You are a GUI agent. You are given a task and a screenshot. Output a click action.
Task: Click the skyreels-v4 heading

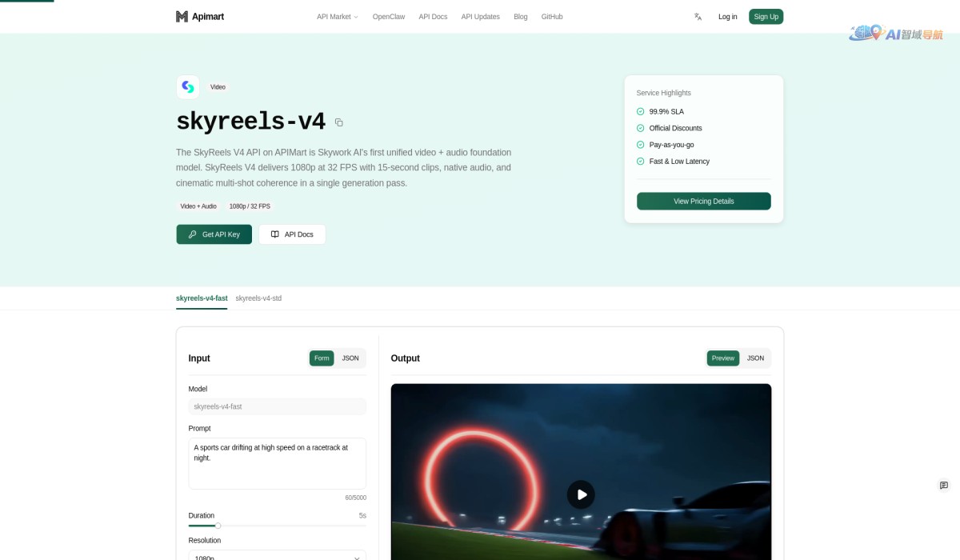(250, 122)
